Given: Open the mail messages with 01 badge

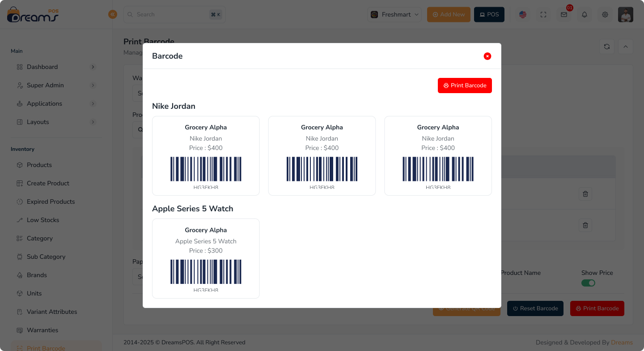Looking at the screenshot, I should click(x=564, y=14).
